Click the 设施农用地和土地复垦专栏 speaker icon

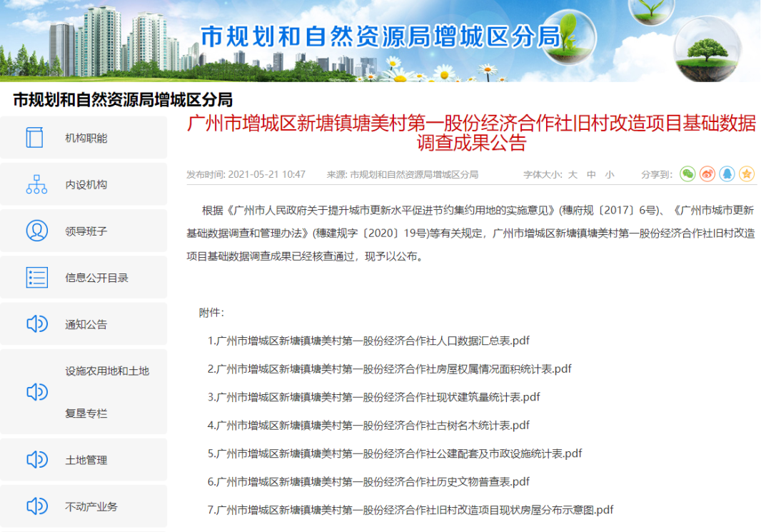(37, 392)
